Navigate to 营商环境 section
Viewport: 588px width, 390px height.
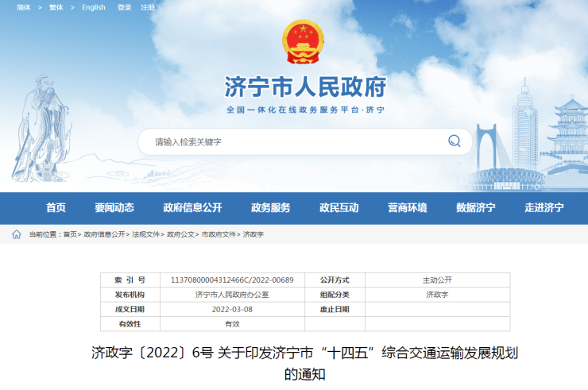pos(408,208)
